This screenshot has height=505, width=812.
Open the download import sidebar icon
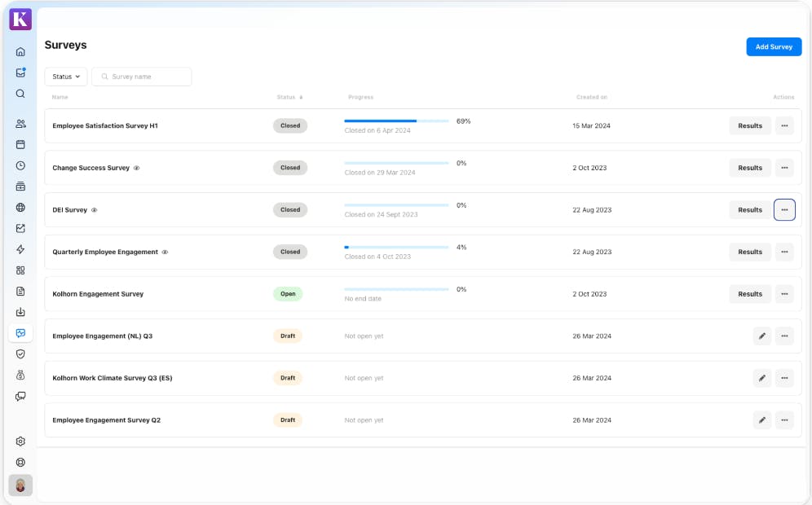(20, 312)
